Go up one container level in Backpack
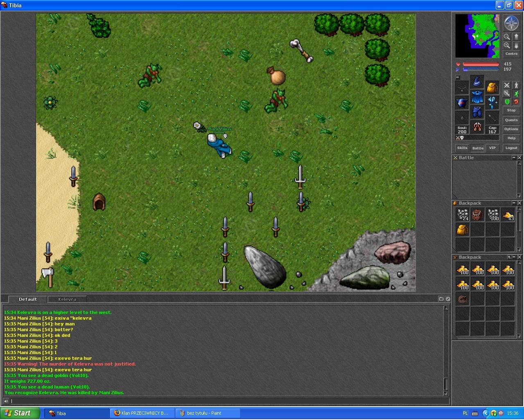Viewport: 524px width, 420px height. coord(509,257)
